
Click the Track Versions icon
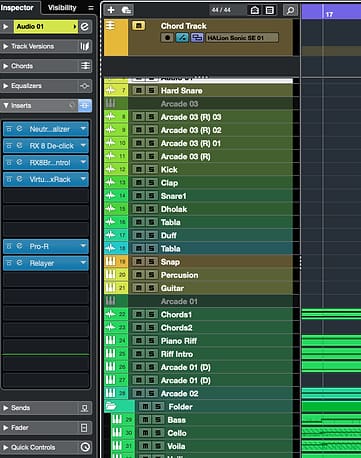(x=85, y=46)
